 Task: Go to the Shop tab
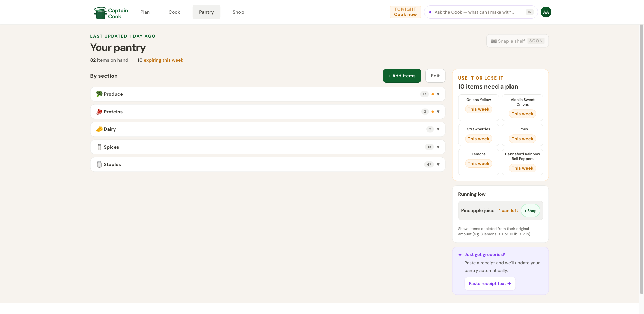click(238, 12)
